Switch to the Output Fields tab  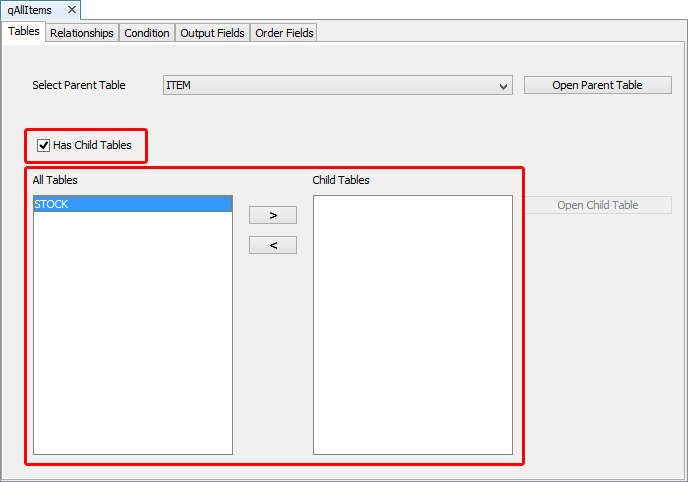[212, 33]
